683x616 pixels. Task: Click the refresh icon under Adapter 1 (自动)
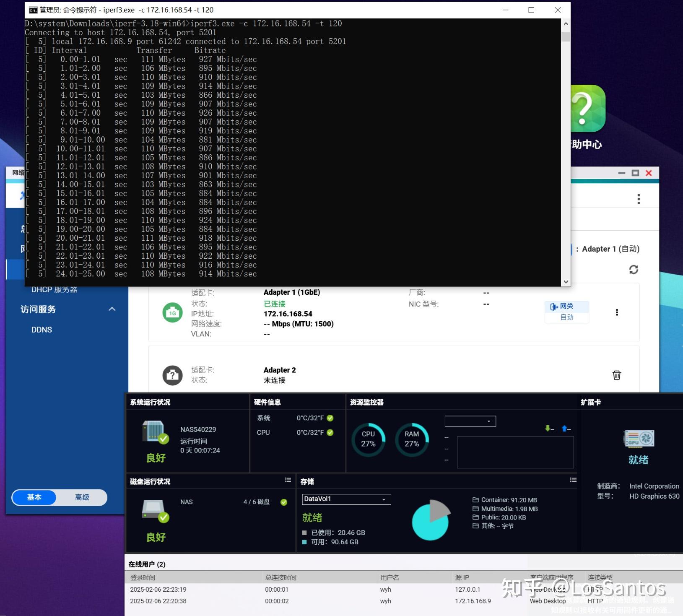point(634,270)
